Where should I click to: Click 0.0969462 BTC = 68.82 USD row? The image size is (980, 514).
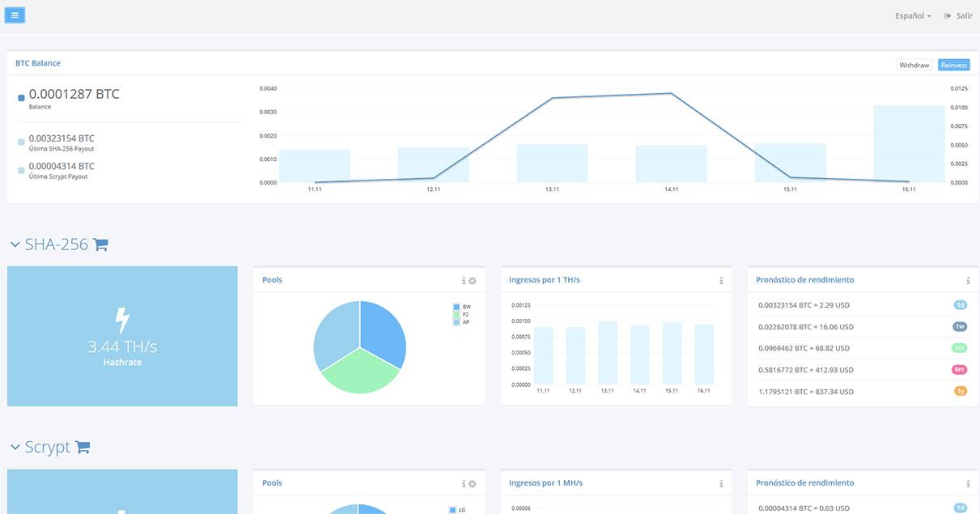click(x=862, y=348)
